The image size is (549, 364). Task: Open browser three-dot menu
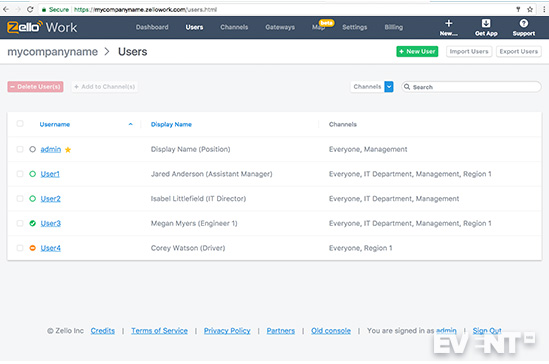tap(544, 9)
